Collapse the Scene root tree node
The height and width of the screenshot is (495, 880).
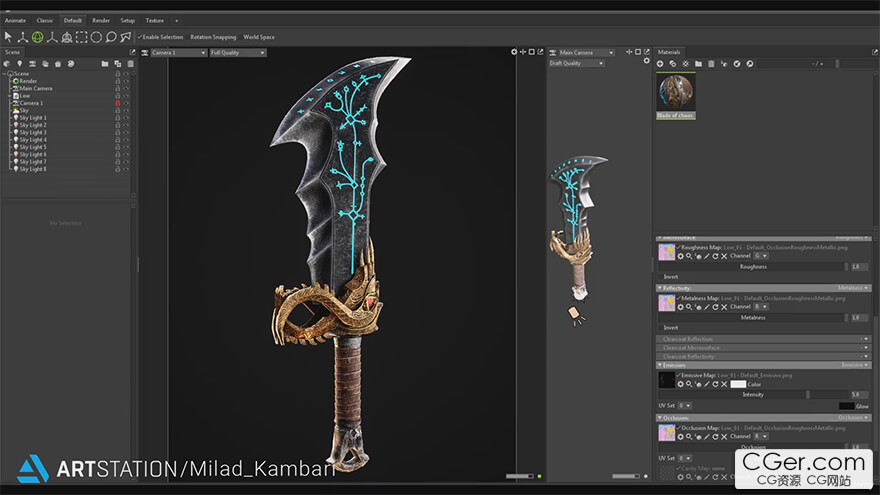(x=4, y=74)
